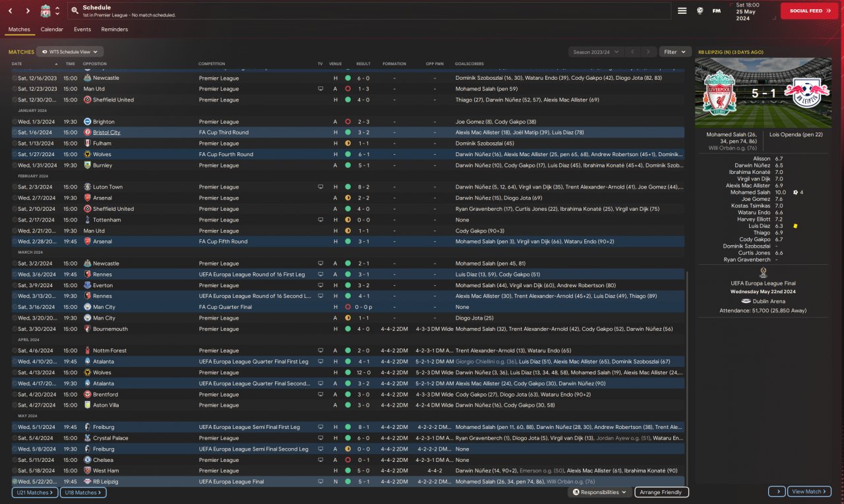844x504 pixels.
Task: Switch to the Calendar tab
Action: pyautogui.click(x=52, y=30)
